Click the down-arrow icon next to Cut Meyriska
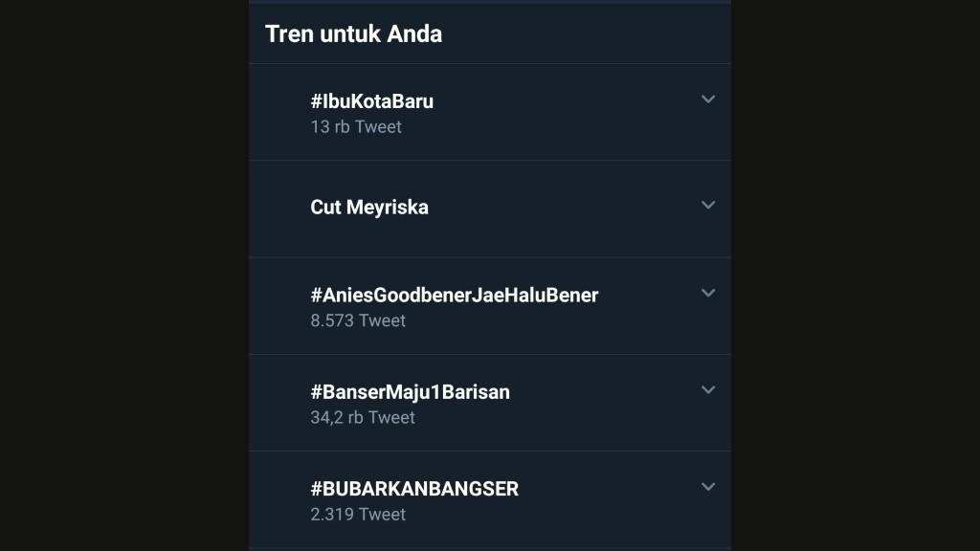The image size is (980, 551). click(x=708, y=205)
